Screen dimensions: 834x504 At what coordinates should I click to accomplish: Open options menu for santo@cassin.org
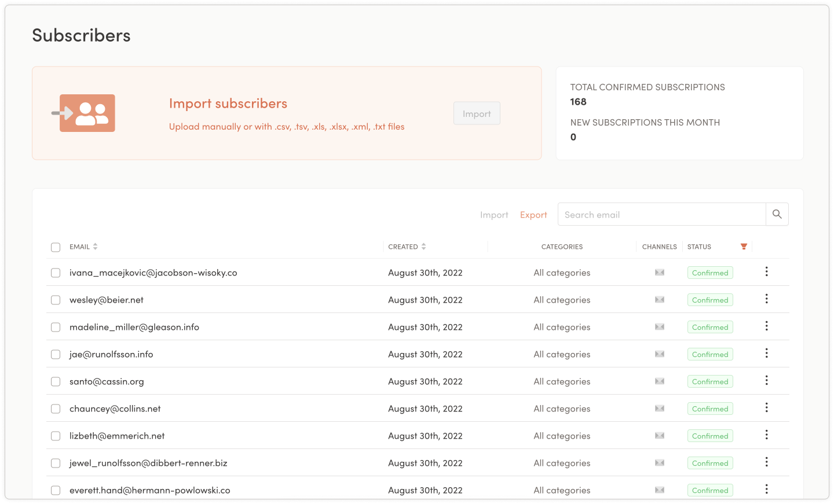[x=766, y=380]
